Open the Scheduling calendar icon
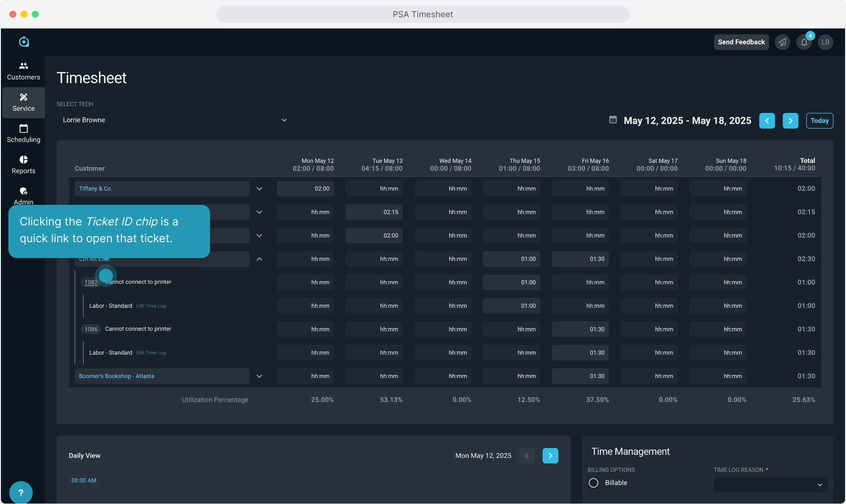This screenshot has width=846, height=504. pyautogui.click(x=23, y=128)
